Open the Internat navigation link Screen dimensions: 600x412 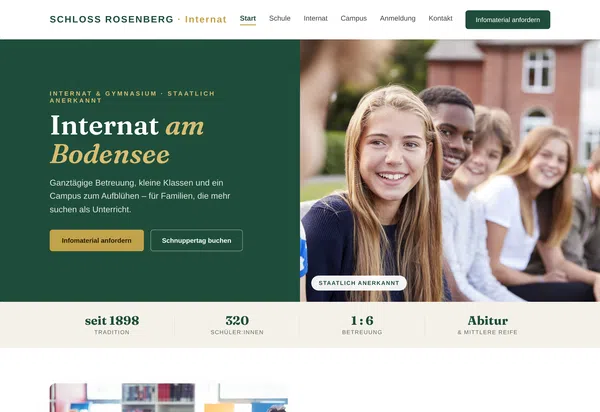click(x=315, y=18)
